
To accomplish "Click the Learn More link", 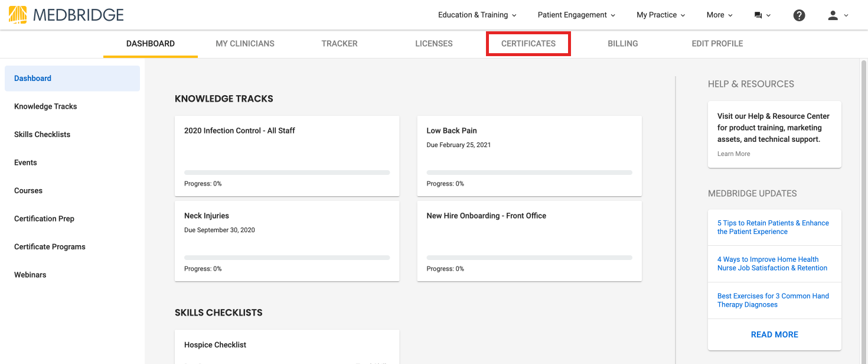I will [x=733, y=154].
